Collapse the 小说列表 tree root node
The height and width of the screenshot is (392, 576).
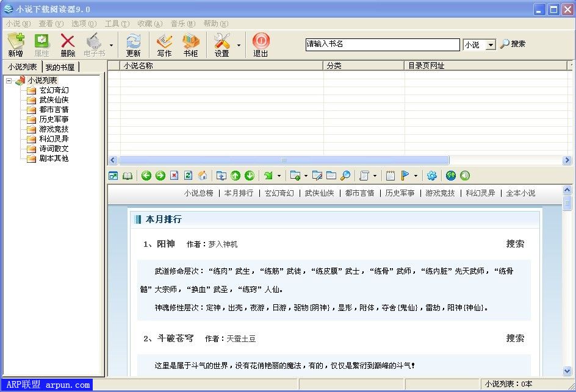click(7, 79)
